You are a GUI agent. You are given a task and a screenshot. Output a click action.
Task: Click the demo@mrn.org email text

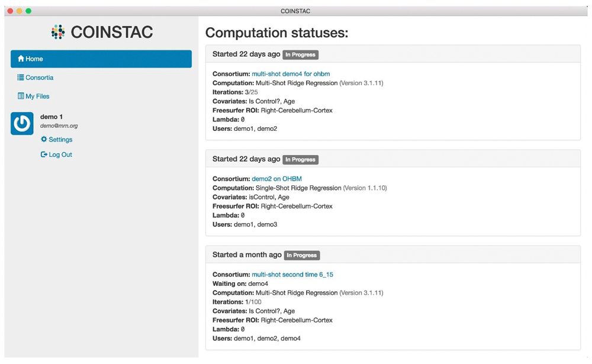click(x=59, y=125)
